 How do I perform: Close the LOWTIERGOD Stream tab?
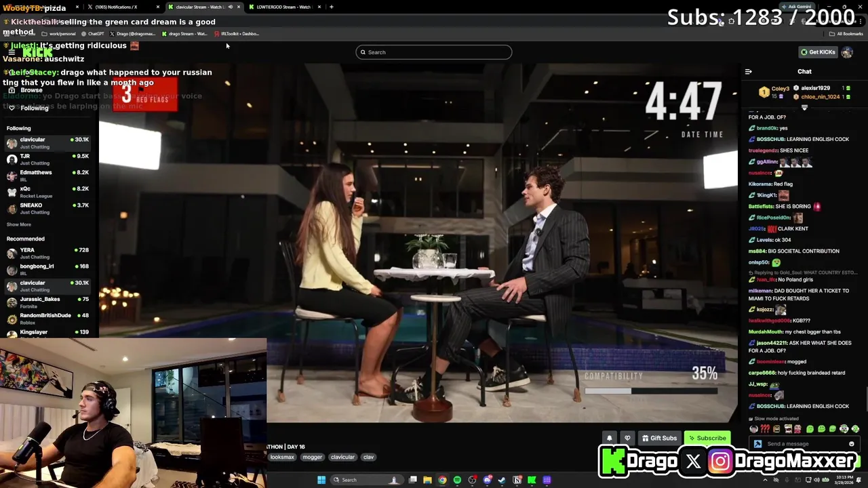pyautogui.click(x=319, y=7)
